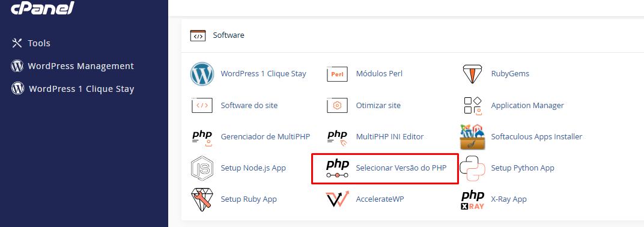Click the MultiPHP INI Editor icon
The width and height of the screenshot is (644, 227).
(x=337, y=137)
